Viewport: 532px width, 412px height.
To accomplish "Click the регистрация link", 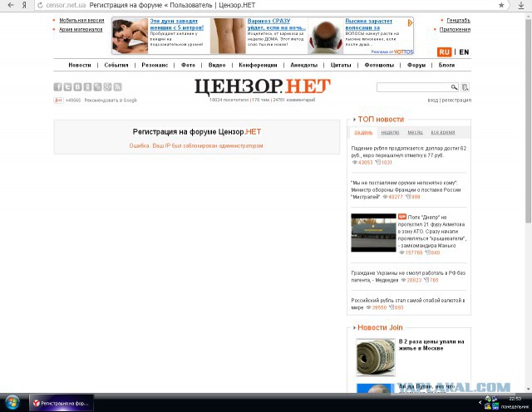I will [456, 101].
